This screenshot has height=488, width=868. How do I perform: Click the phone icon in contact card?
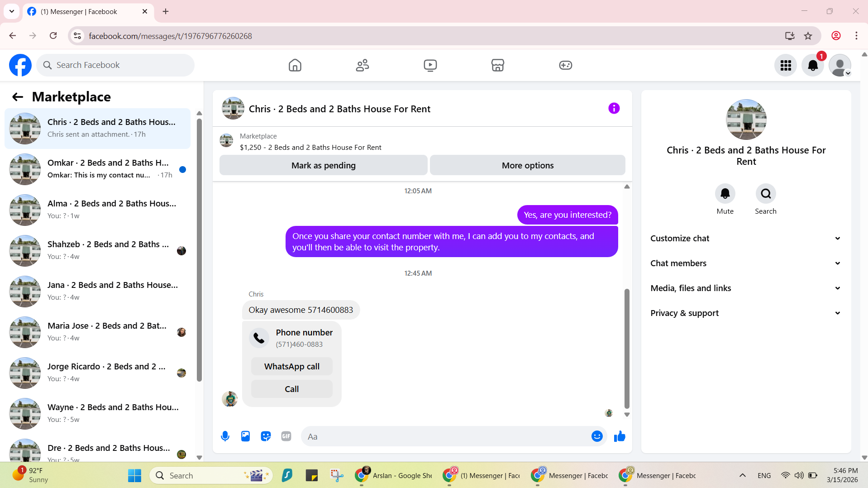tap(259, 338)
